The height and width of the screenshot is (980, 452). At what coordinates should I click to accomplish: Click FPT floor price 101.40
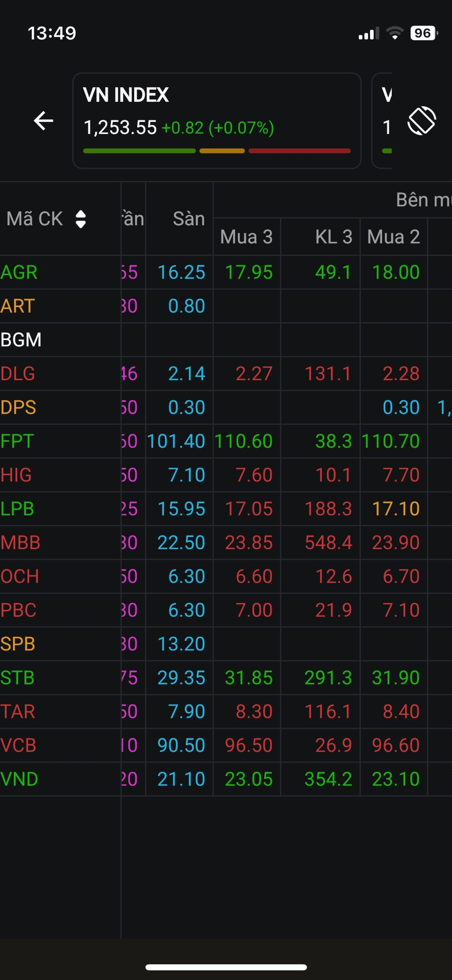pos(176,441)
